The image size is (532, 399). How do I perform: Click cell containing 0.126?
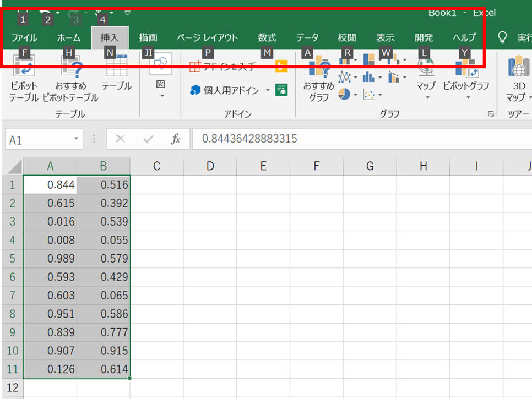coord(50,369)
